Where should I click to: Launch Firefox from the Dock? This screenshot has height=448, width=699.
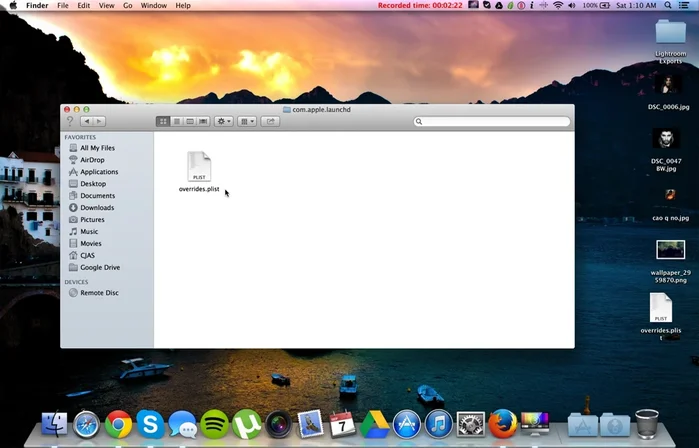coord(503,424)
